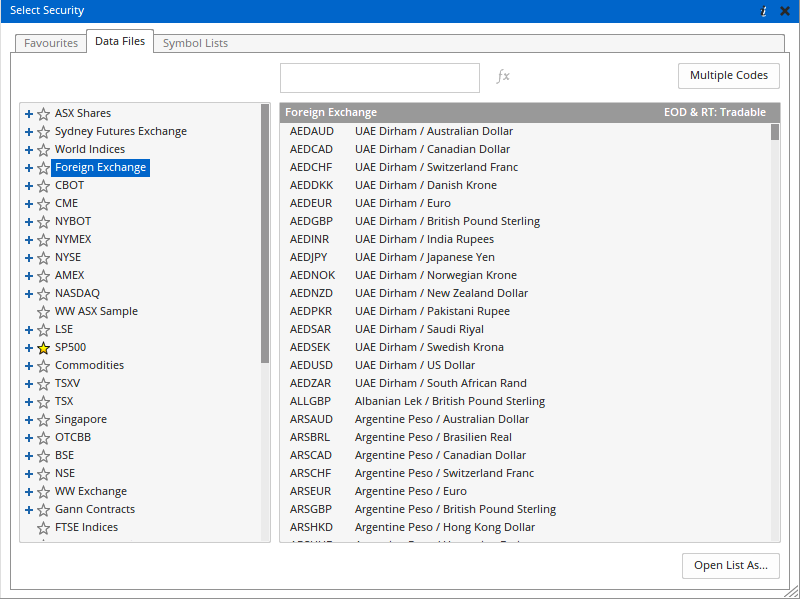Click Open List As... button

731,565
